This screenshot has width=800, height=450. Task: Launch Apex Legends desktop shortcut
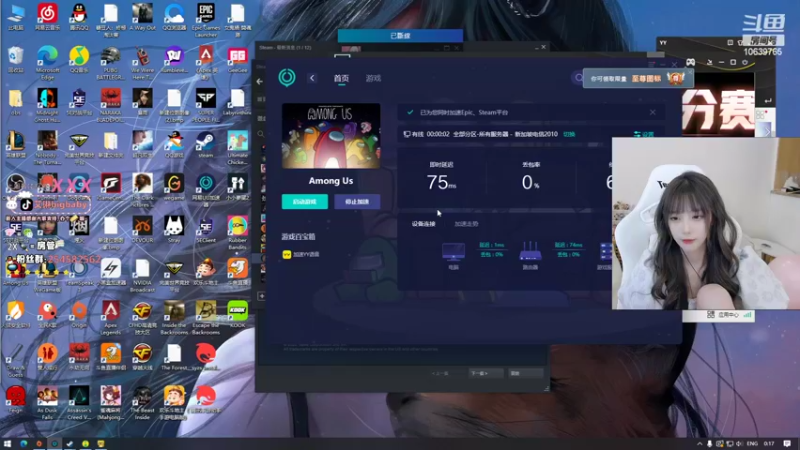coord(111,317)
